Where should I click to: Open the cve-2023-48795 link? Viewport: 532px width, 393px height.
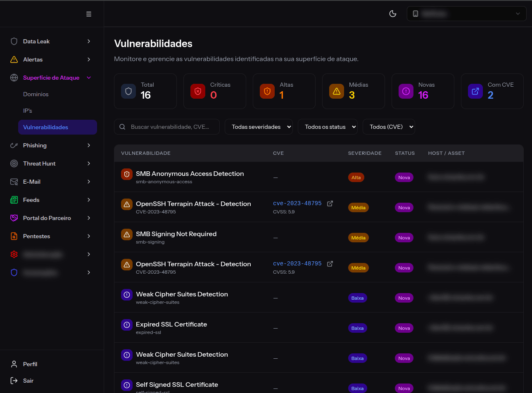[x=297, y=203]
